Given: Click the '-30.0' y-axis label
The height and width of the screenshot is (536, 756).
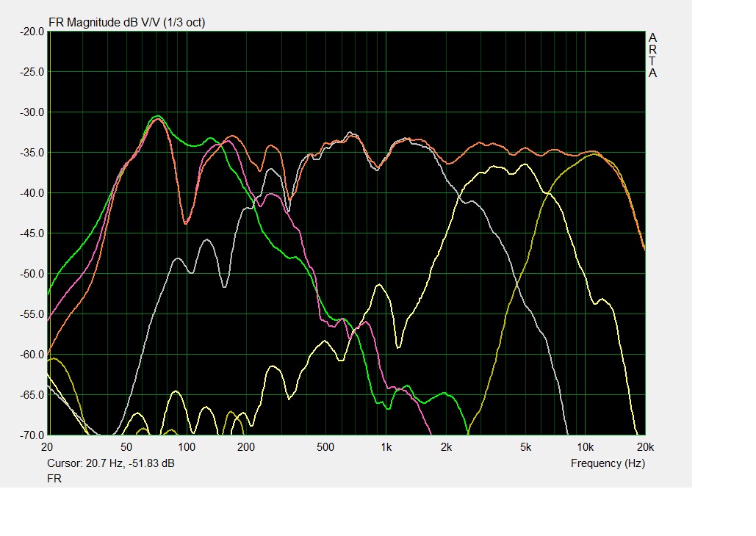Looking at the screenshot, I should tap(32, 112).
